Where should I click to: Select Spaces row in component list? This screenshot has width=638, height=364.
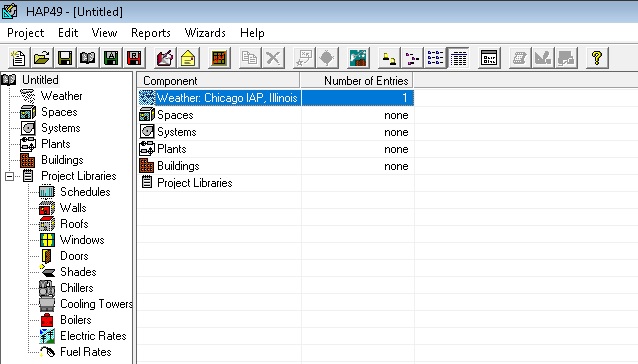point(276,115)
